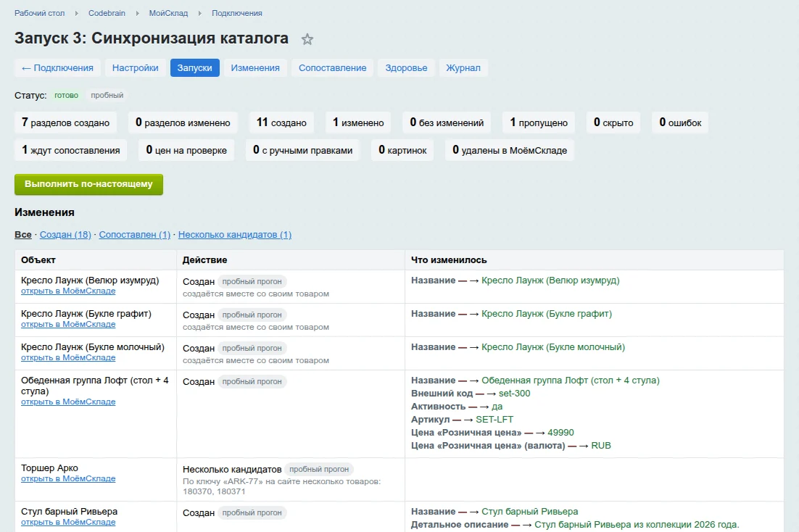Image resolution: width=799 pixels, height=532 pixels.
Task: Click the 0 удалены в МоёмСкладе counter
Action: click(x=510, y=150)
